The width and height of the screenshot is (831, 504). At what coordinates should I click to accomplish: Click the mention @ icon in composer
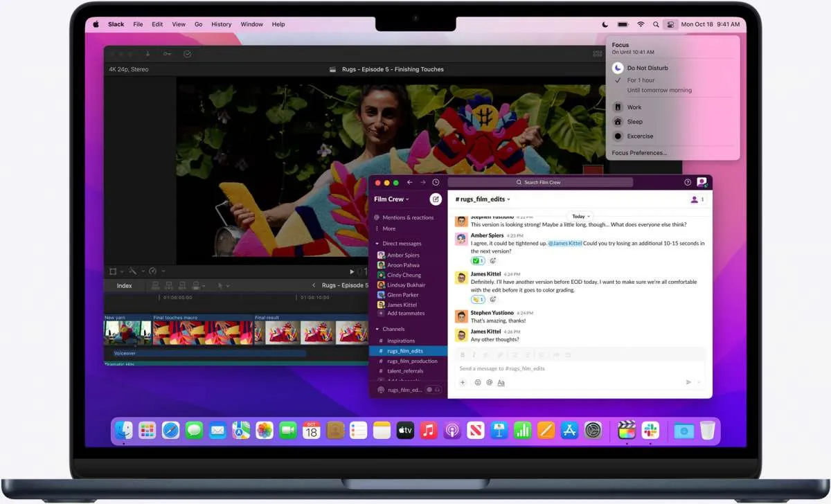(489, 382)
